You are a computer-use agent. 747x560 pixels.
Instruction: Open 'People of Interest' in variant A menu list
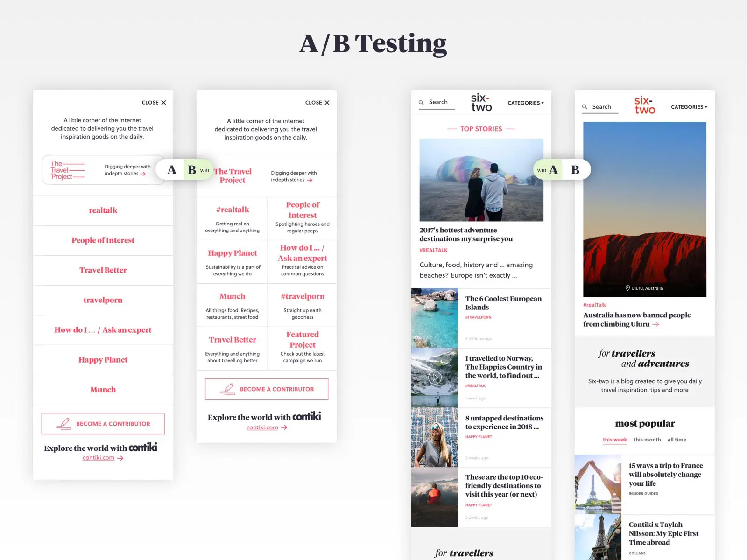coord(103,240)
